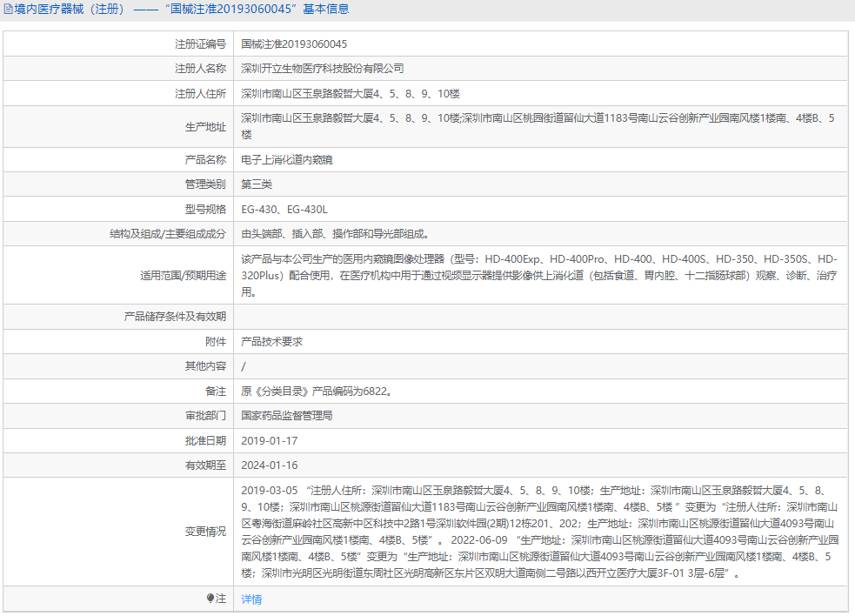Image resolution: width=855 pixels, height=616 pixels.
Task: Click the 批准日期 label
Action: [205, 441]
